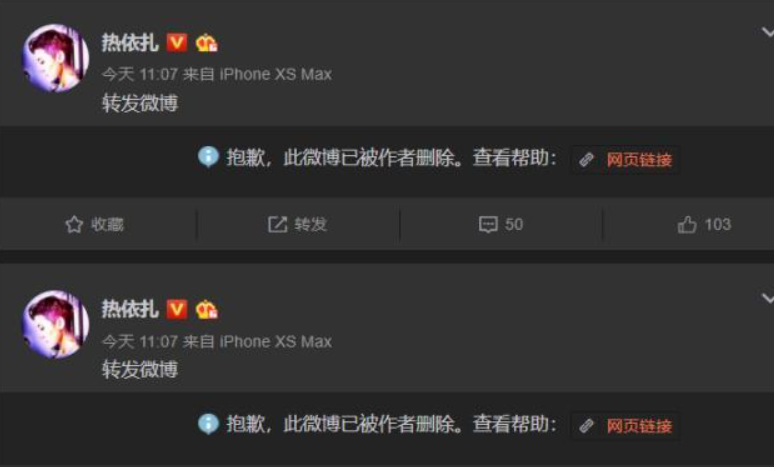The height and width of the screenshot is (467, 774).
Task: Click the blue info icon in the first deleted notice
Action: (x=208, y=157)
